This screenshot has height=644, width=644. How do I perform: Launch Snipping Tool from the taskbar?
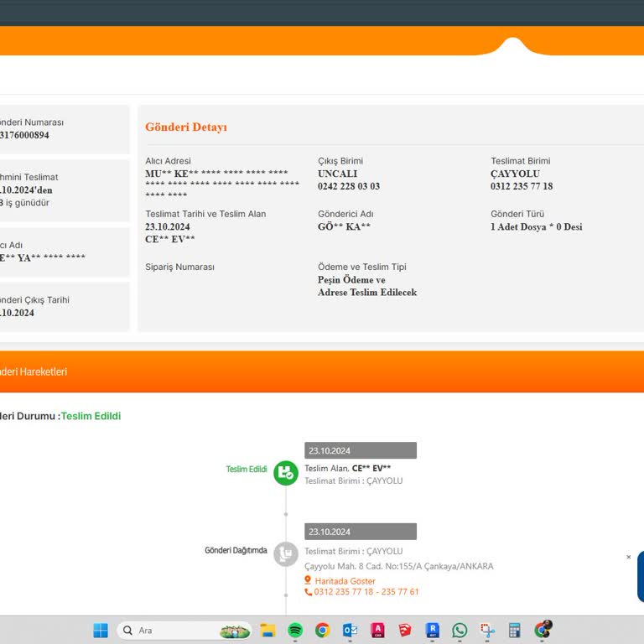pyautogui.click(x=487, y=631)
